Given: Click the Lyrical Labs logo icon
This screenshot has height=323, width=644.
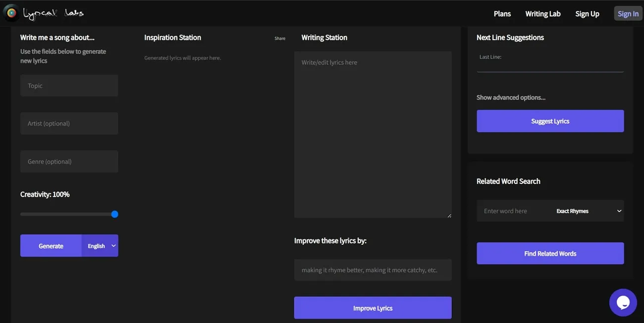Looking at the screenshot, I should point(11,13).
